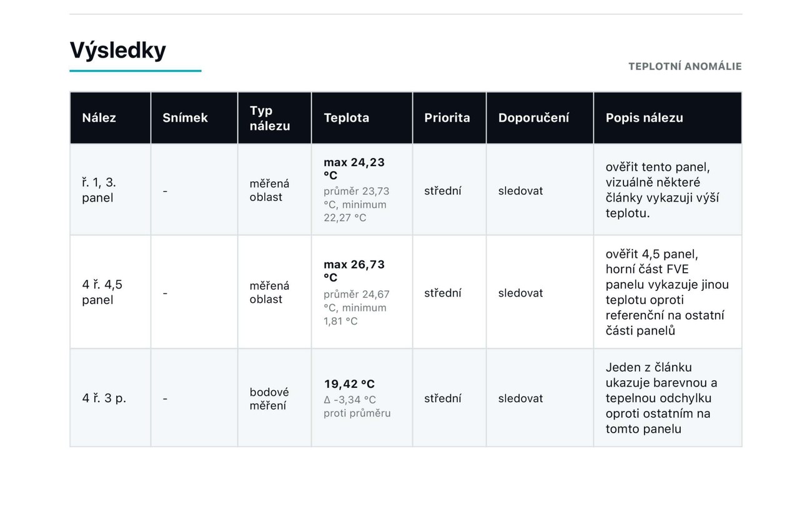Click the Výsledky heading
The height and width of the screenshot is (507, 812).
(x=117, y=50)
